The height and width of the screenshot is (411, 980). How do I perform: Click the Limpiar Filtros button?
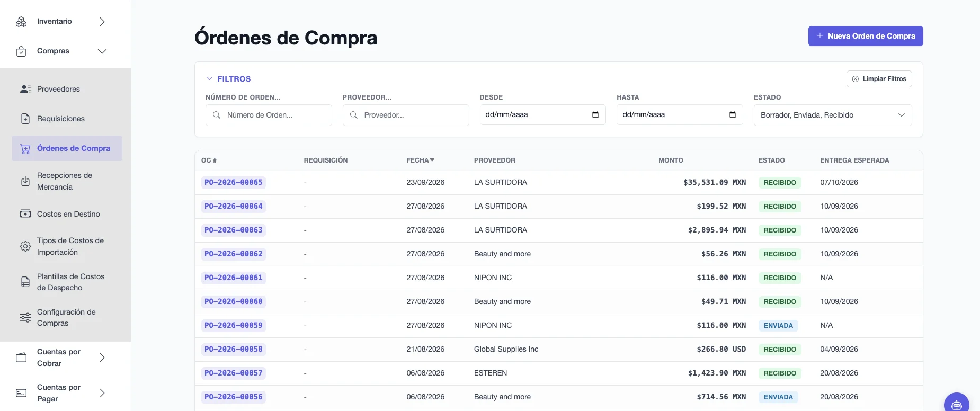[x=879, y=79]
